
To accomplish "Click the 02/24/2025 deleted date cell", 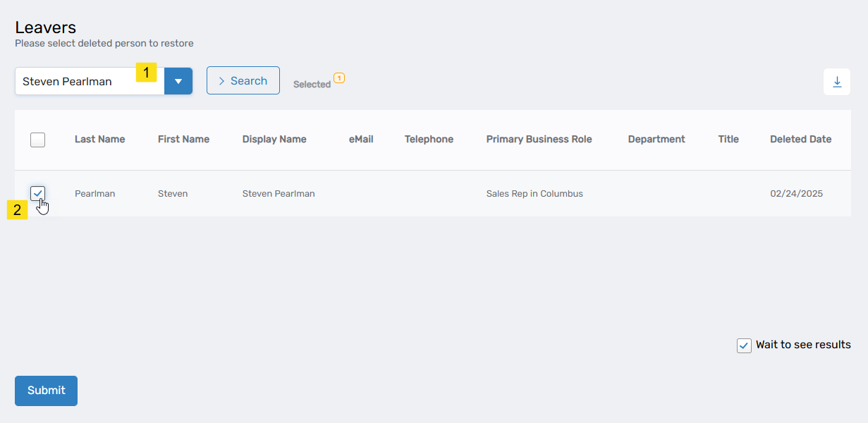I will point(796,194).
